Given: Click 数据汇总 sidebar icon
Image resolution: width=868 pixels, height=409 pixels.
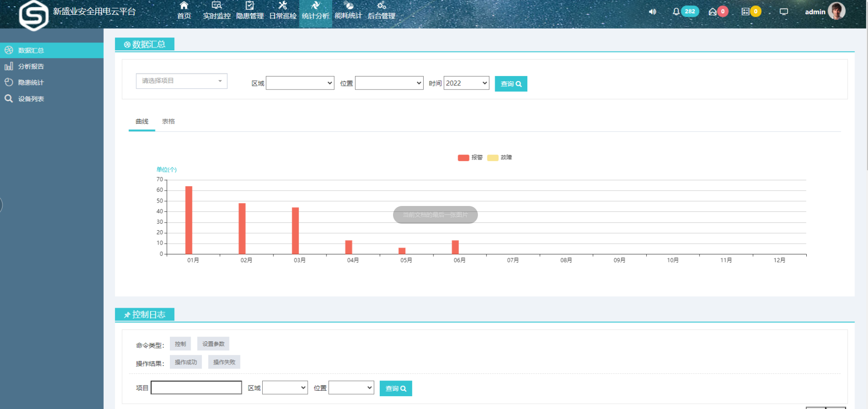Looking at the screenshot, I should point(9,50).
